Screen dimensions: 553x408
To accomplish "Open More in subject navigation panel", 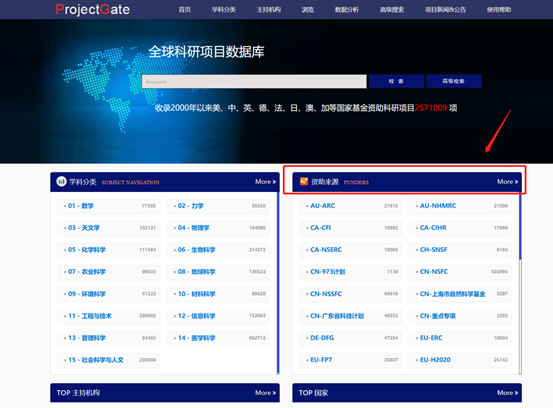I will [265, 182].
